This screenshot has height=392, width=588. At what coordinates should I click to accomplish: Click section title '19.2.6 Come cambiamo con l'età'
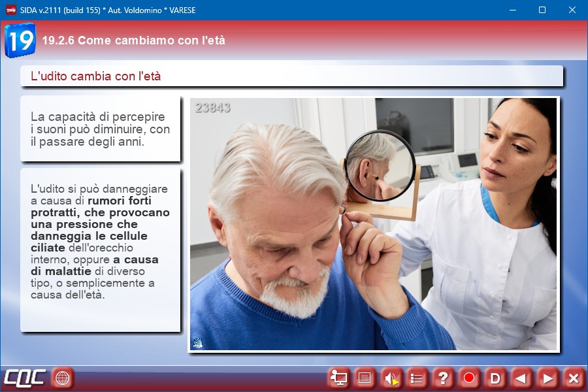click(133, 41)
